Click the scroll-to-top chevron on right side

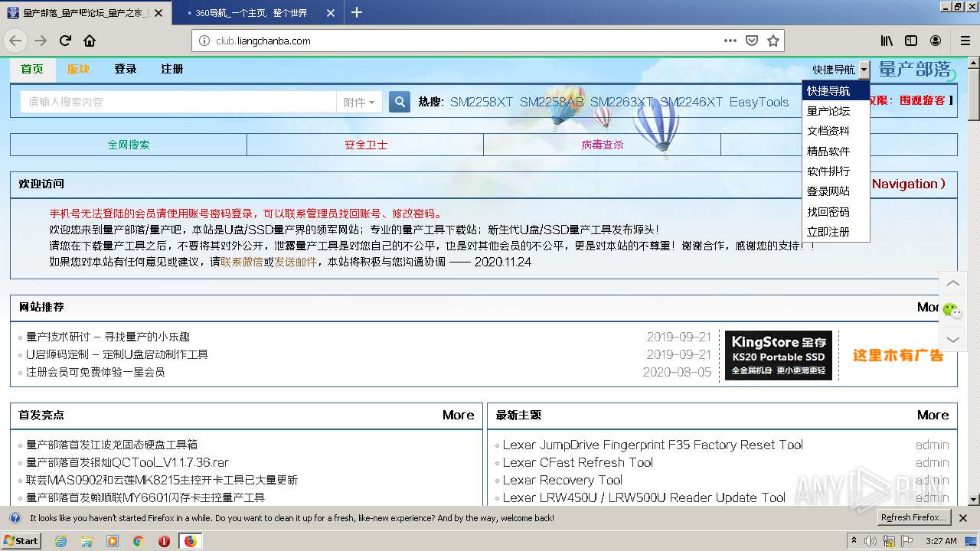952,283
